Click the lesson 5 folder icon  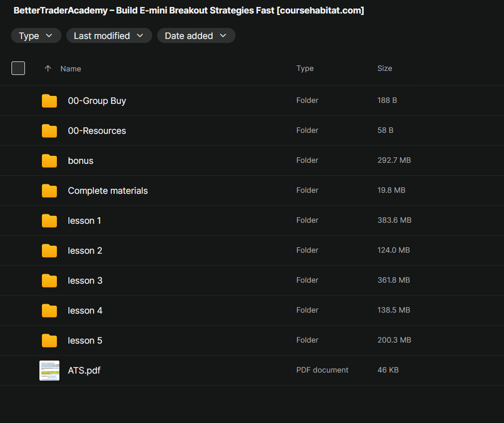pyautogui.click(x=49, y=340)
